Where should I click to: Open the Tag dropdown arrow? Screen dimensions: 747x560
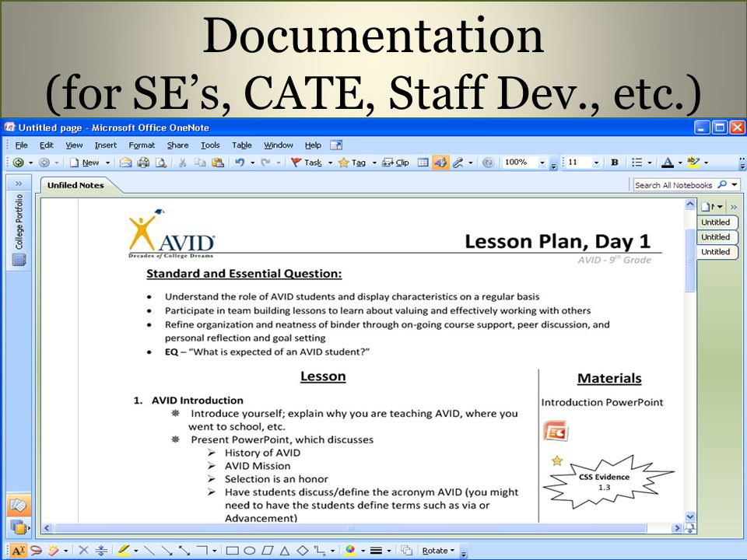coord(374,163)
